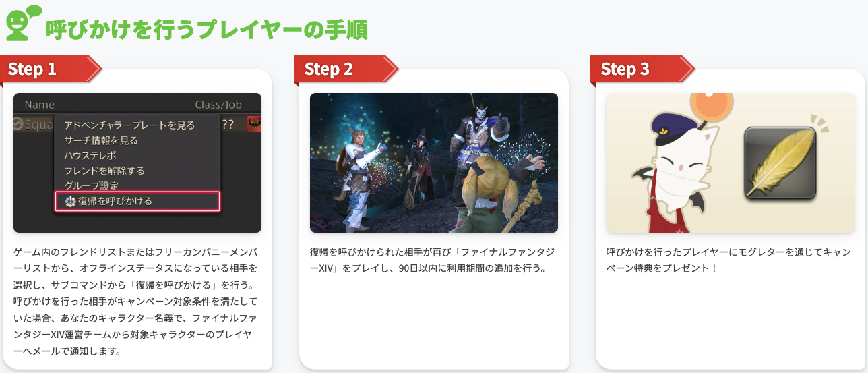Select アドベンチャラープレートを見る menu entry
Image resolution: width=868 pixels, height=373 pixels.
pyautogui.click(x=129, y=125)
